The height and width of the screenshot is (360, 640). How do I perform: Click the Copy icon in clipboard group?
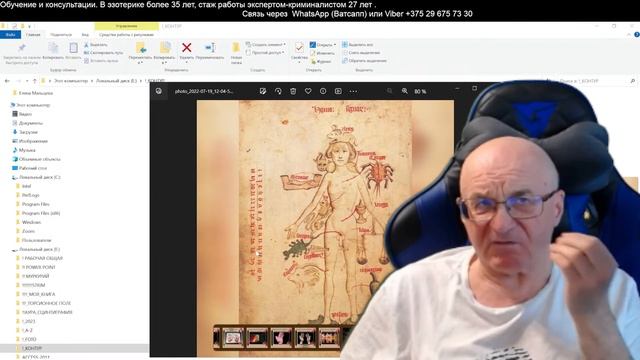point(53,48)
